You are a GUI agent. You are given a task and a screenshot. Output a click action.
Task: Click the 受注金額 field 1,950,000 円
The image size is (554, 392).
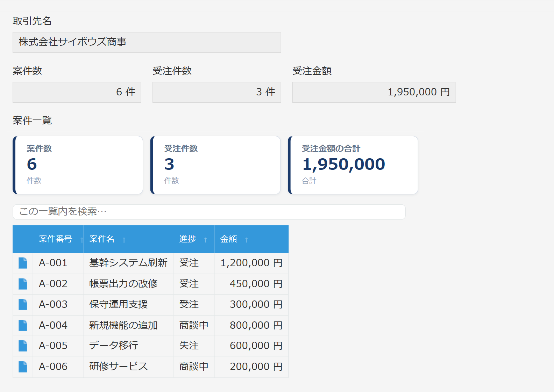(374, 92)
